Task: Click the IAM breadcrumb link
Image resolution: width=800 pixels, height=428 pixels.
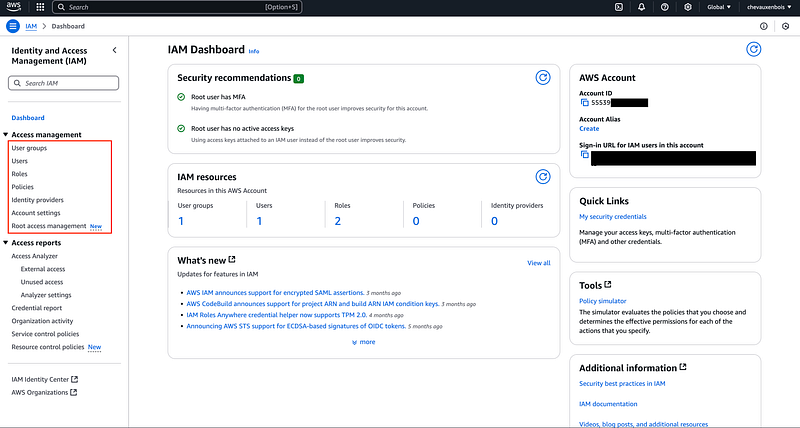Action: click(x=31, y=26)
